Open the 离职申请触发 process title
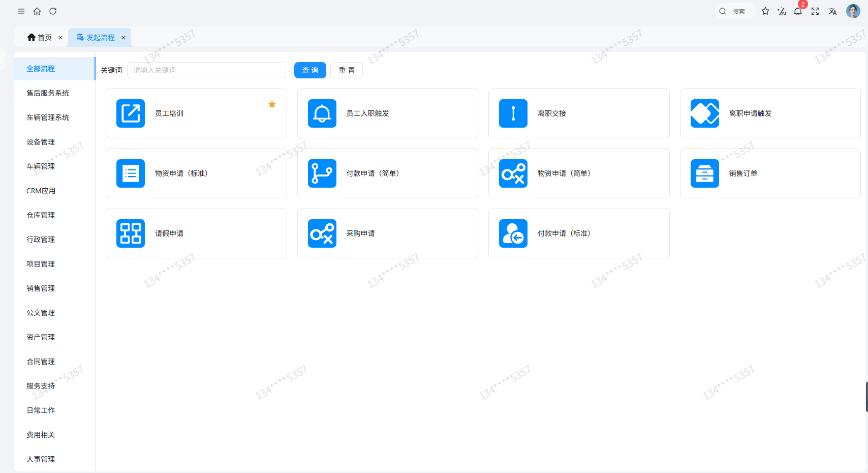The image size is (868, 473). tap(751, 113)
